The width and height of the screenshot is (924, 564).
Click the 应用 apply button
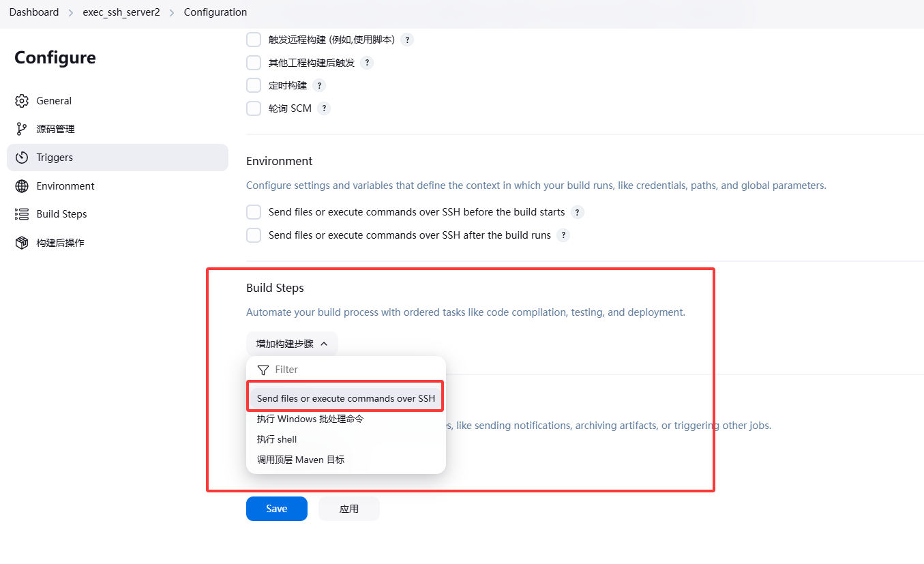pyautogui.click(x=348, y=509)
